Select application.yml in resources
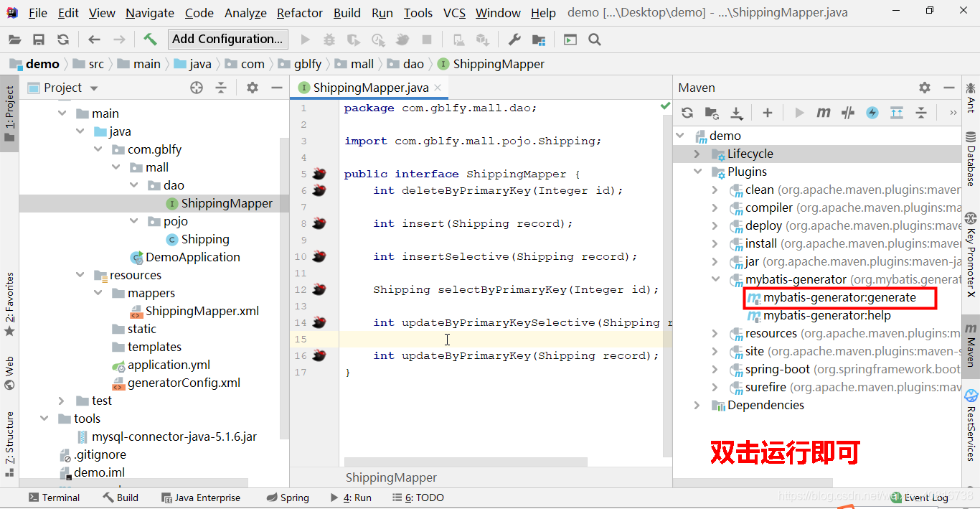 (x=169, y=365)
